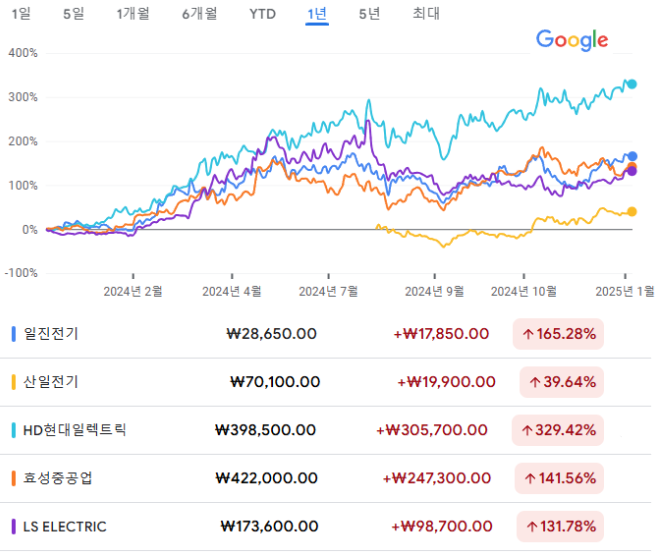Image resolution: width=661 pixels, height=555 pixels.
Task: Click the 165.28% gain badge
Action: (x=558, y=334)
